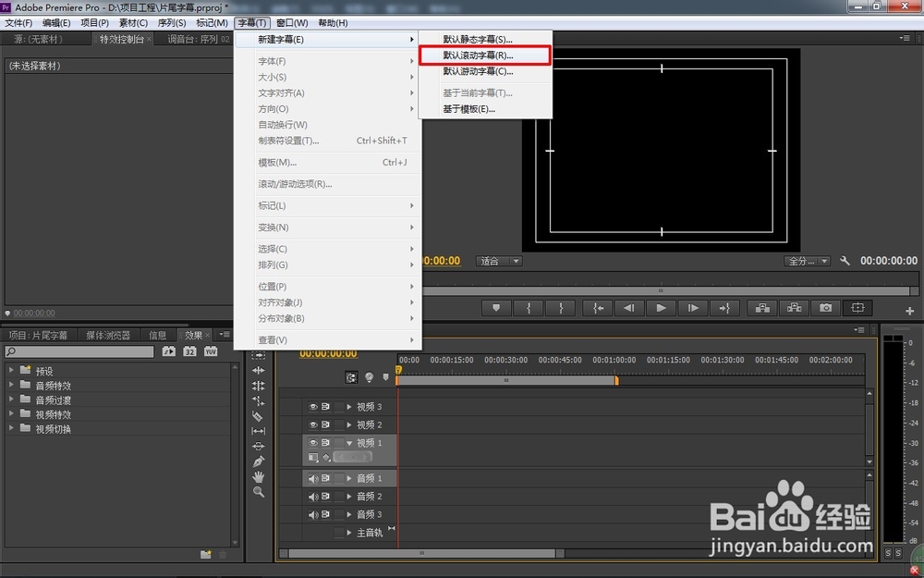
Task: Open the 文件(F) menu
Action: pos(18,23)
